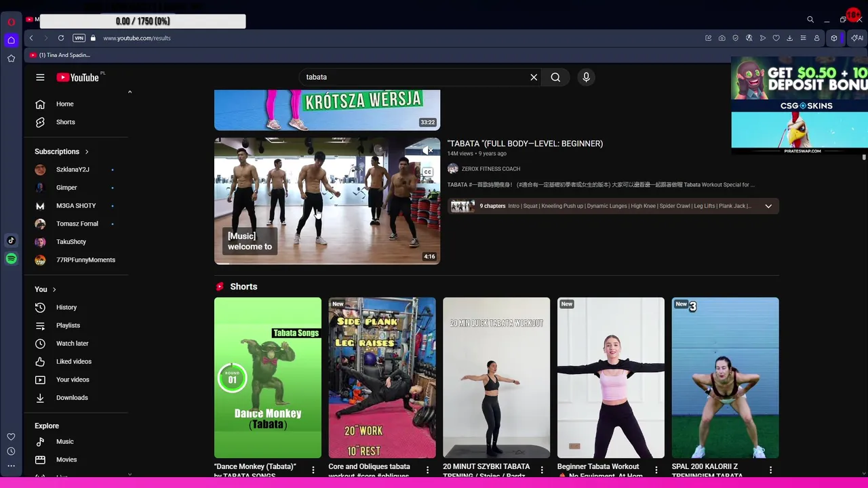The width and height of the screenshot is (868, 488).
Task: Open options for SPAL 200 KALORII short
Action: pos(770,470)
